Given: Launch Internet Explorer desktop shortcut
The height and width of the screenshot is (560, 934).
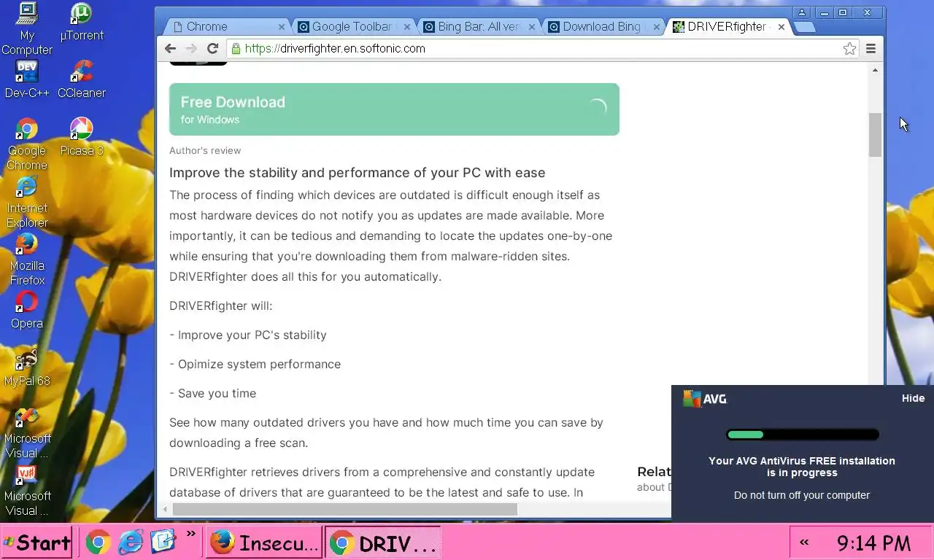Looking at the screenshot, I should 27,202.
